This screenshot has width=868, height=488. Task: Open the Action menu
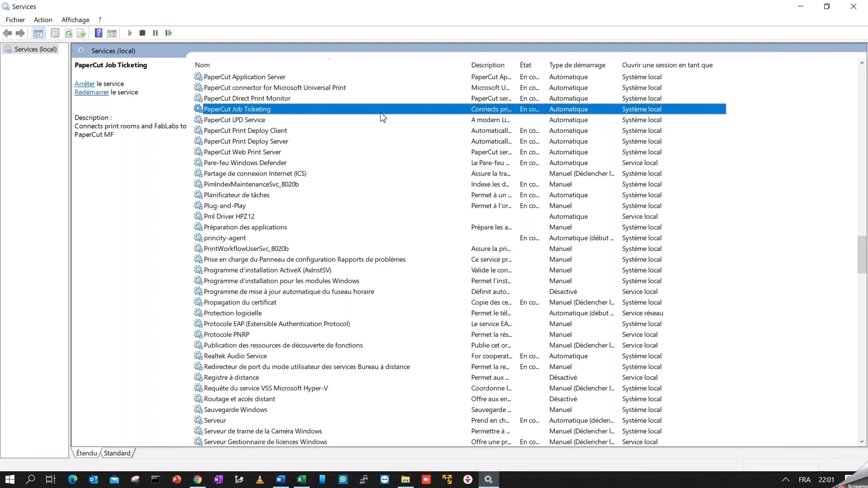pyautogui.click(x=43, y=20)
